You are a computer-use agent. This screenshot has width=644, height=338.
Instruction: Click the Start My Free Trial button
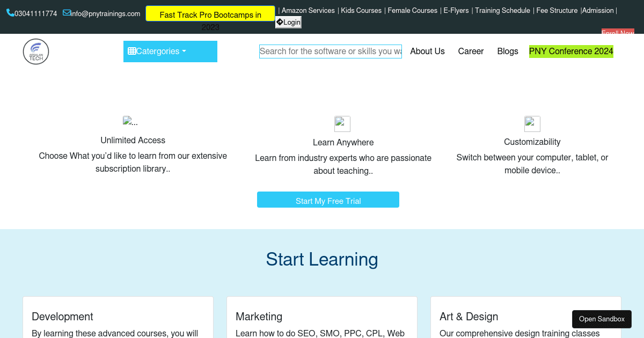coord(328,200)
